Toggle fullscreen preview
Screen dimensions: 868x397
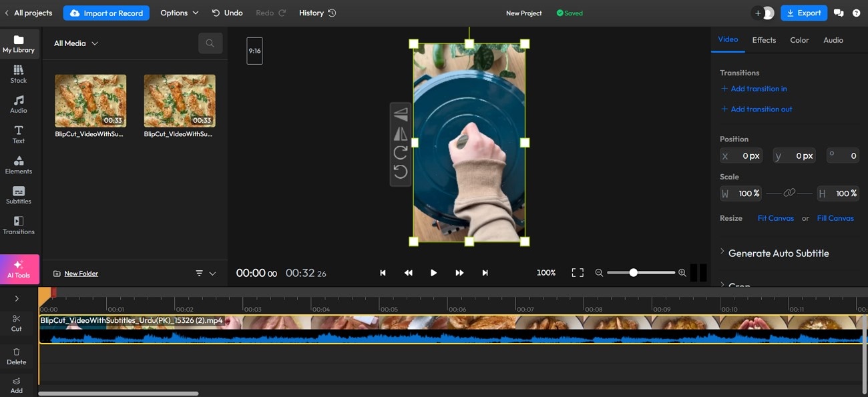578,273
